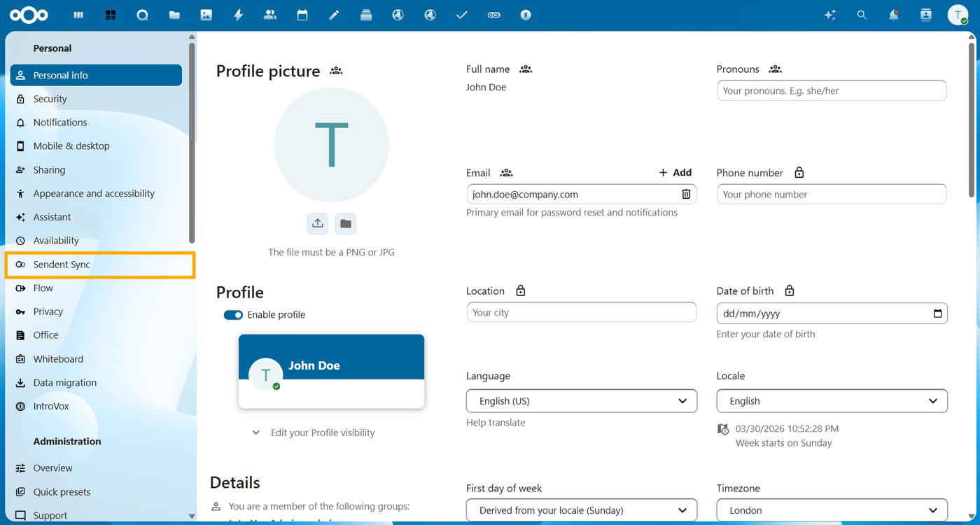The height and width of the screenshot is (525, 980).
Task: Select Personal info in sidebar
Action: (96, 75)
